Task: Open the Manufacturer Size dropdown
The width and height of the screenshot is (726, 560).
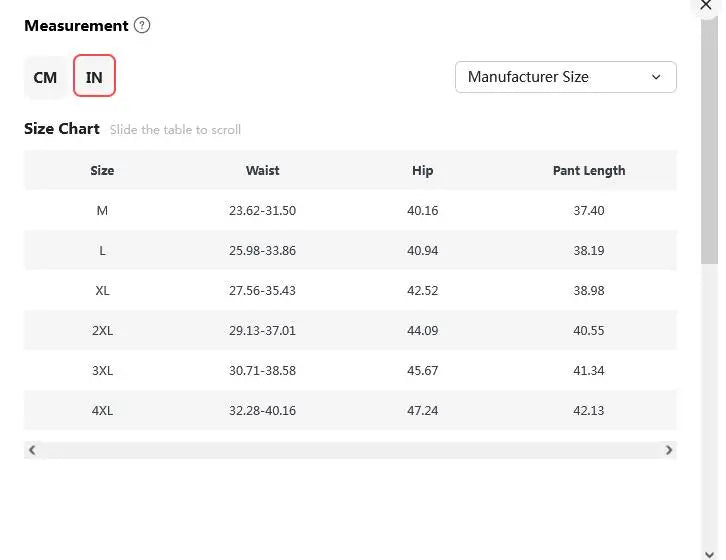Action: 565,77
